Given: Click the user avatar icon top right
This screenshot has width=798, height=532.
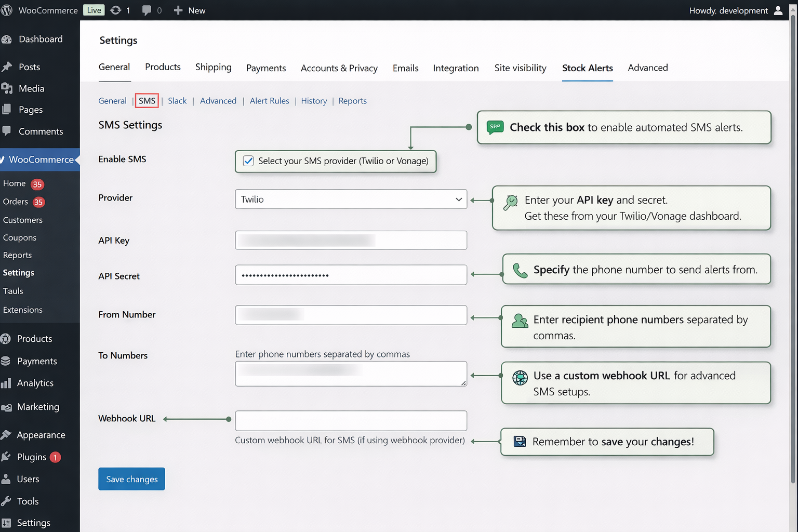Looking at the screenshot, I should (778, 10).
